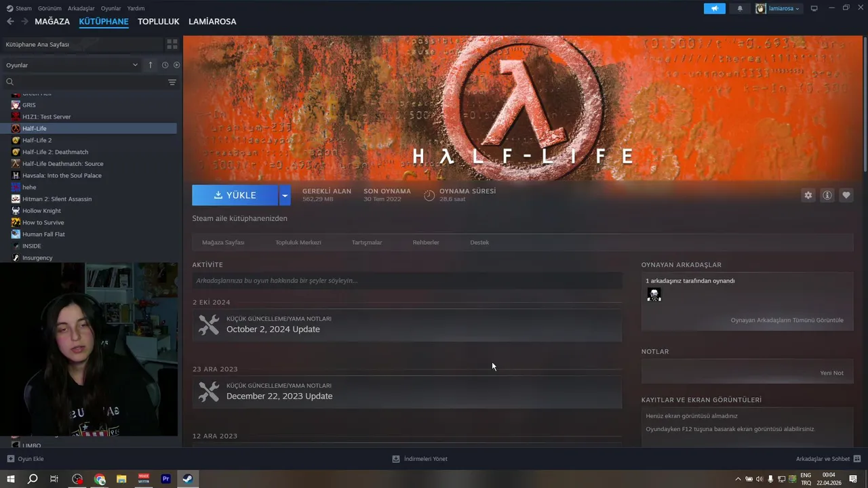The width and height of the screenshot is (868, 488).
Task: Open the lamiarosa account dropdown
Action: 778,8
